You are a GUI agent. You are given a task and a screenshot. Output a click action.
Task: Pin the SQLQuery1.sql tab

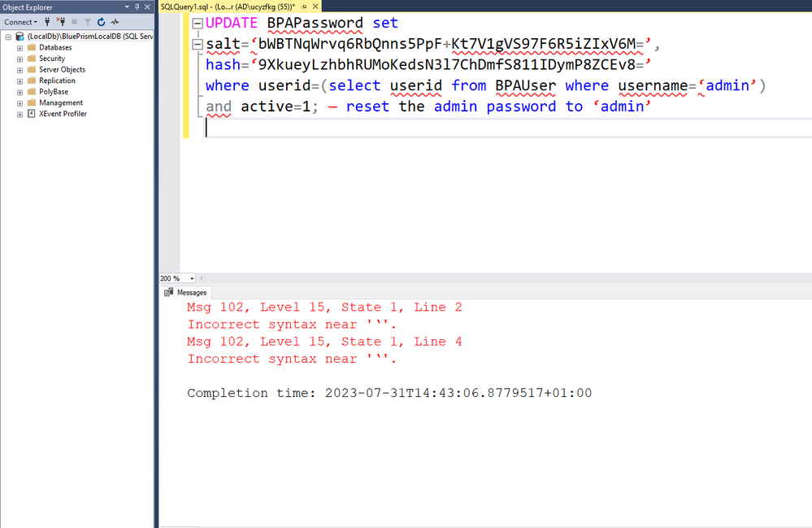click(305, 7)
